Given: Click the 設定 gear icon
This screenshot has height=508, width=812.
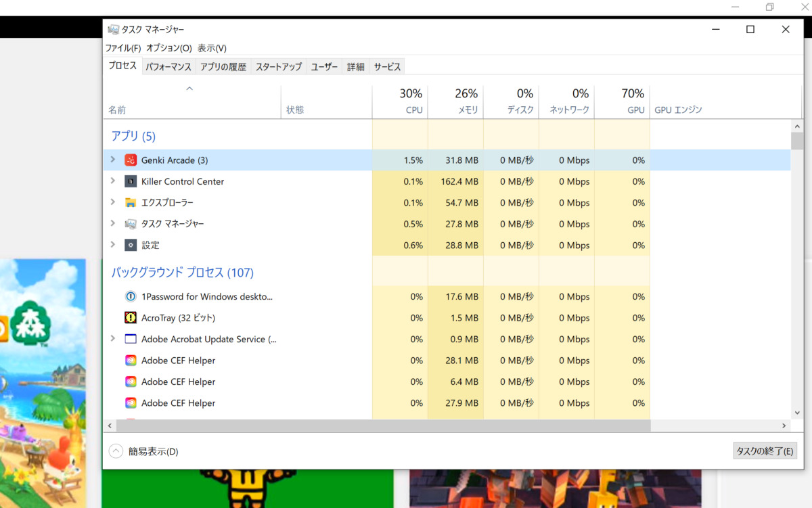Looking at the screenshot, I should (131, 245).
